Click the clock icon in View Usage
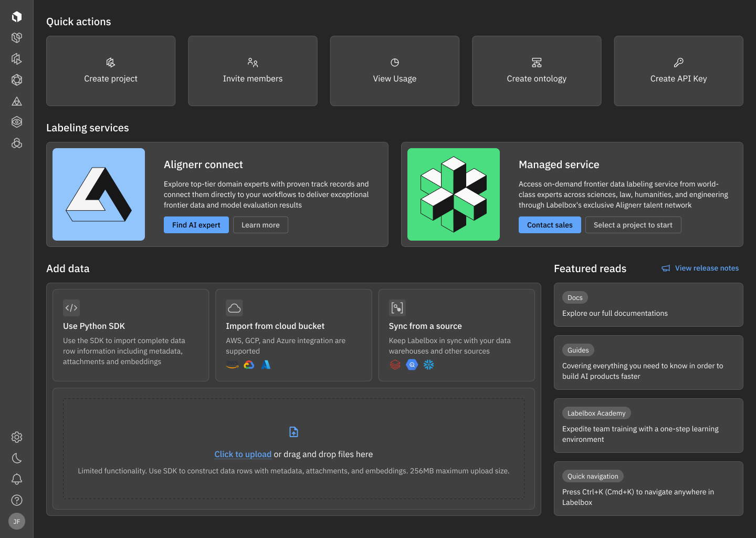The height and width of the screenshot is (538, 756). pyautogui.click(x=395, y=63)
